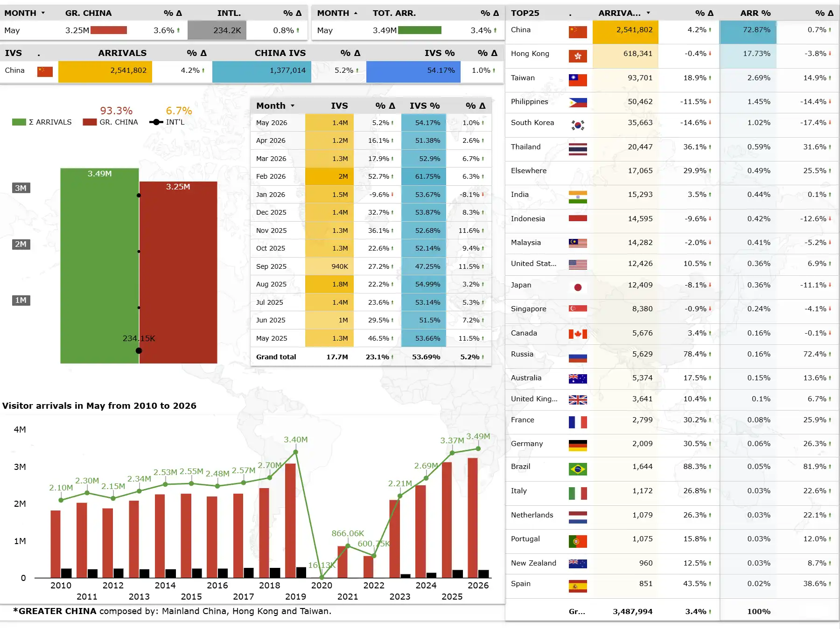Click the blue 54.17% IVS % cell
Image resolution: width=840 pixels, height=629 pixels.
coord(413,71)
